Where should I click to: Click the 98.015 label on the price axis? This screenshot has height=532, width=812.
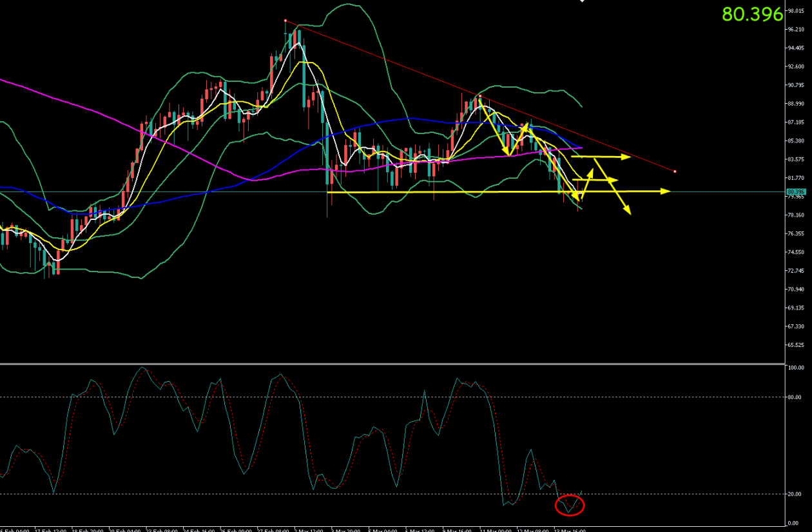[x=795, y=10]
